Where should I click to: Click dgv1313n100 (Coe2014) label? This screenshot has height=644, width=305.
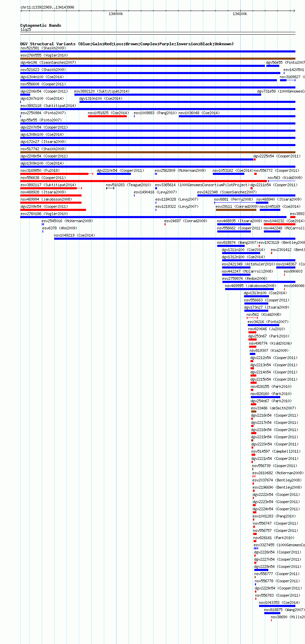[265, 293]
